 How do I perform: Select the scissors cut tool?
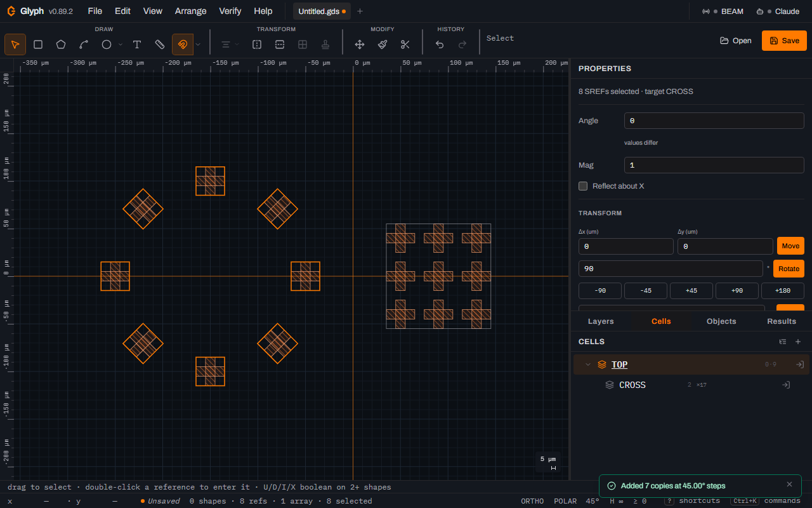point(405,44)
